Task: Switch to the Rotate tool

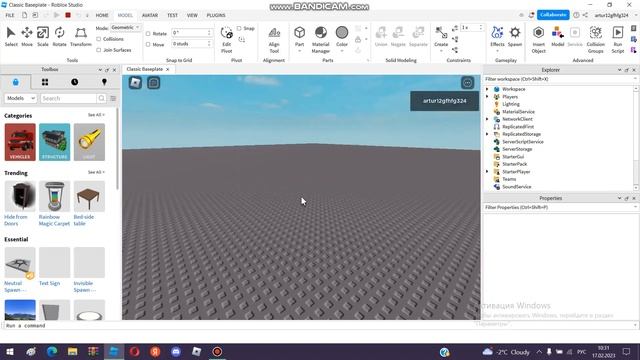Action: pos(59,36)
